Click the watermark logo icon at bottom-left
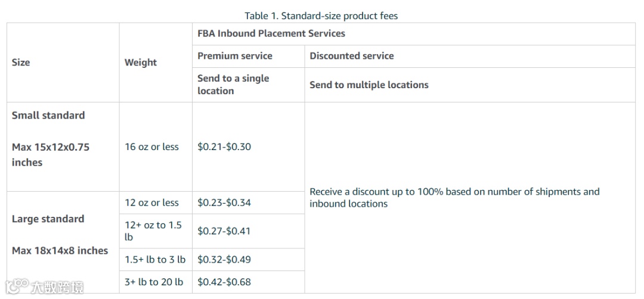644x299 pixels. [x=16, y=286]
